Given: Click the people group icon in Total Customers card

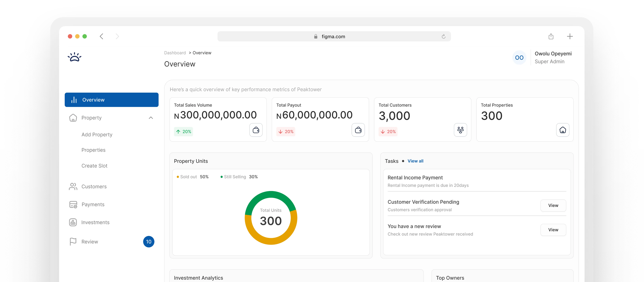Looking at the screenshot, I should pyautogui.click(x=460, y=130).
